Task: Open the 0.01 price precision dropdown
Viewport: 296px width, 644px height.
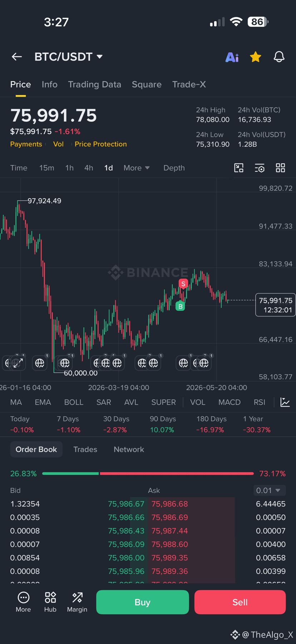Action: coord(269,490)
